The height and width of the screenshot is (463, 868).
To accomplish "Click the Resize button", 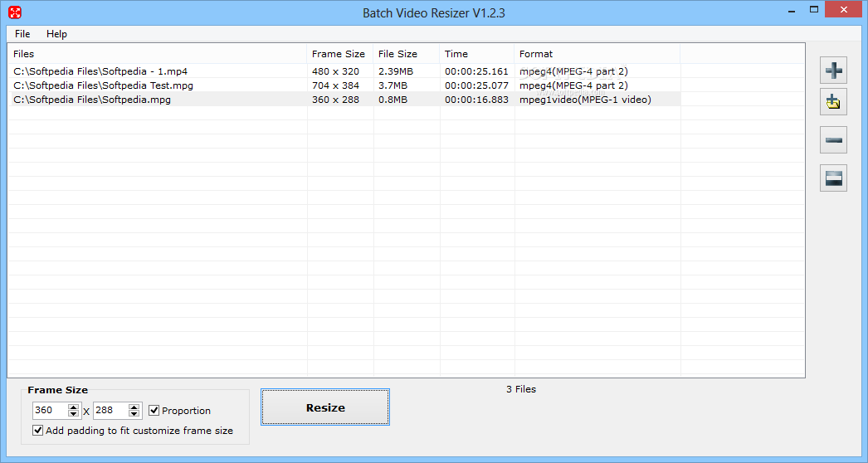I will coord(325,407).
